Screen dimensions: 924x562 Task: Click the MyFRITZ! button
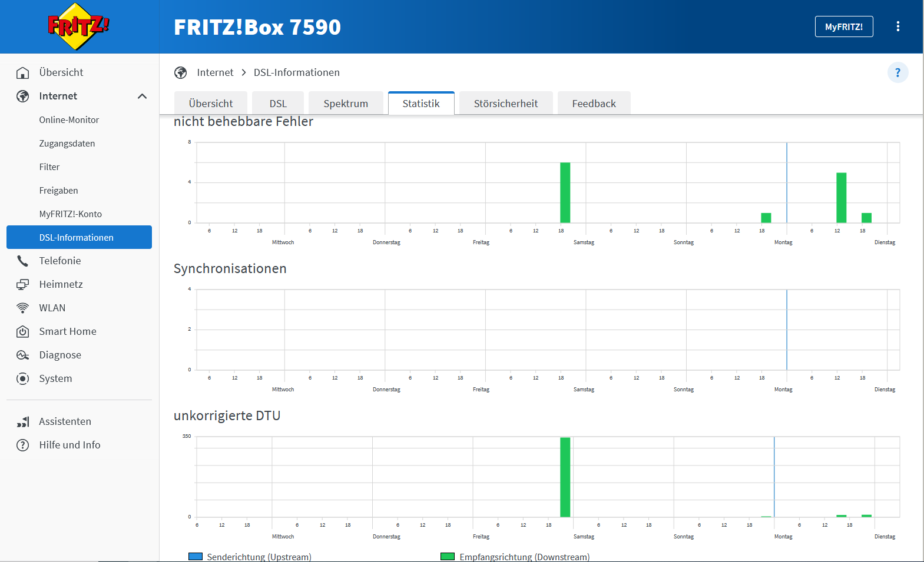point(844,26)
